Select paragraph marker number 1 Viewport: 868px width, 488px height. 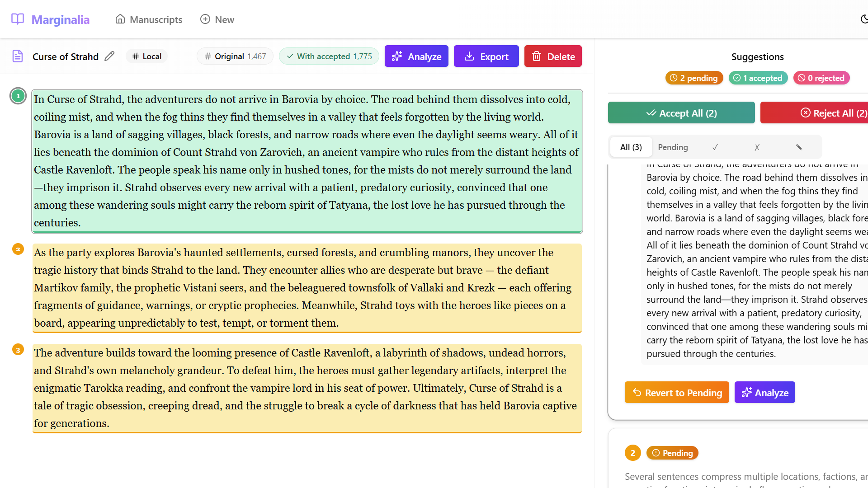point(18,96)
